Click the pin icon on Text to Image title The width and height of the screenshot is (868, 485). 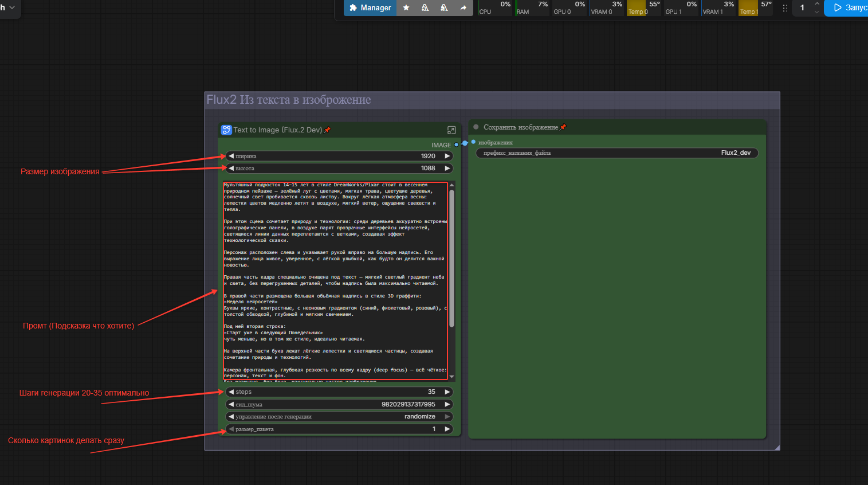coord(328,130)
